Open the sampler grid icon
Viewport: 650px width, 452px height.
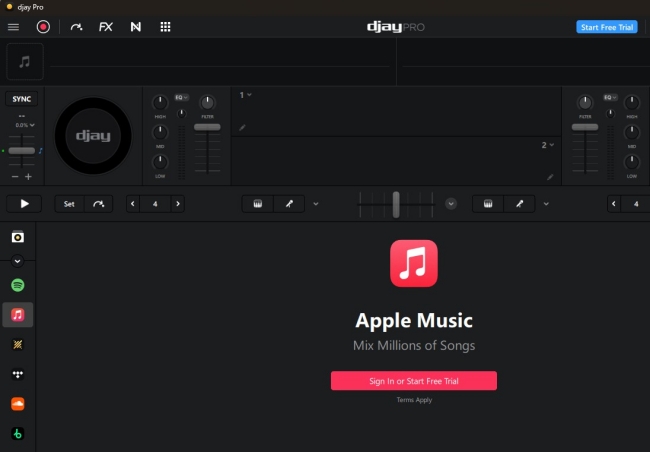(165, 27)
